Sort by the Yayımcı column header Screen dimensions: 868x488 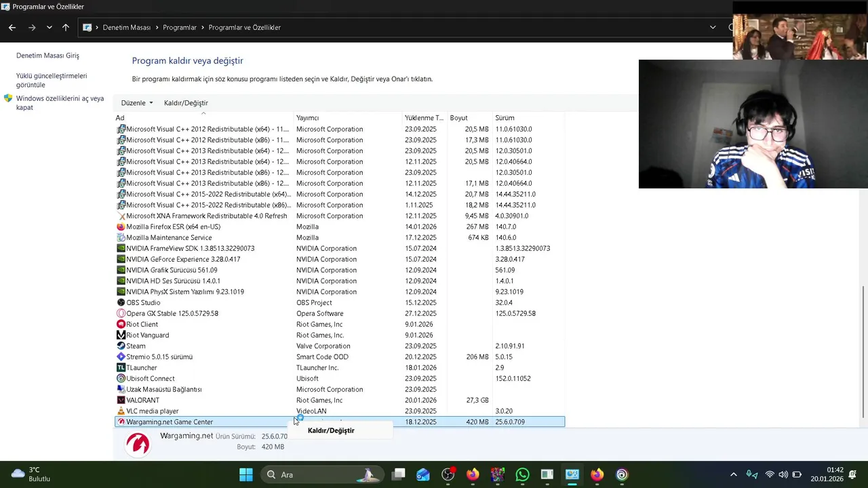tap(348, 118)
